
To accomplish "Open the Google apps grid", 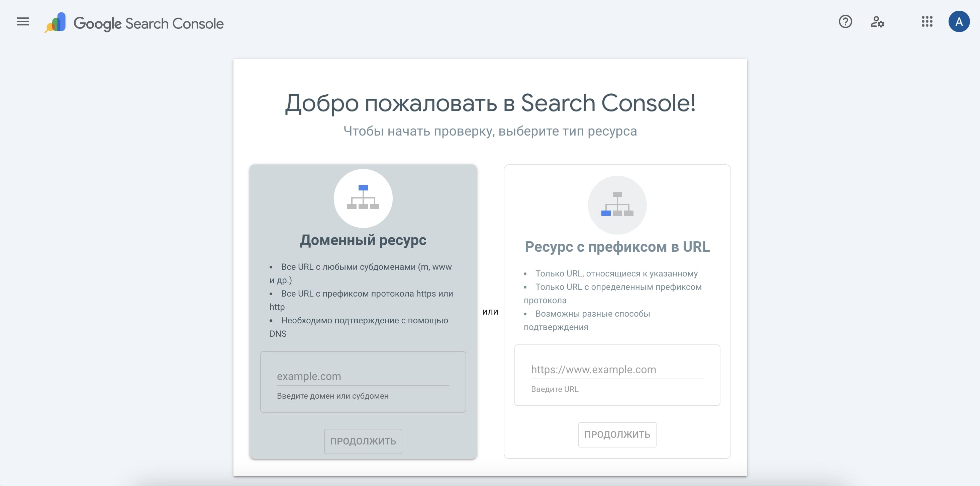I will 927,22.
